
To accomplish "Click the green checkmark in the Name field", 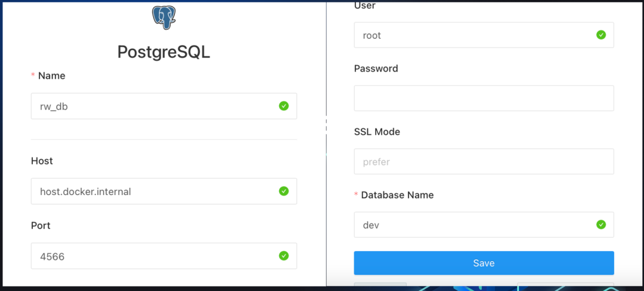I will tap(284, 106).
